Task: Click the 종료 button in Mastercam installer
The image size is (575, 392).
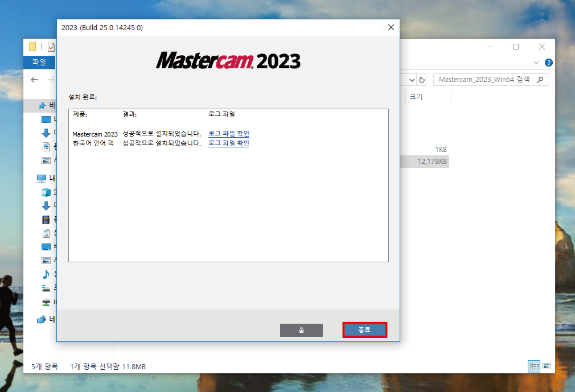Action: 364,330
